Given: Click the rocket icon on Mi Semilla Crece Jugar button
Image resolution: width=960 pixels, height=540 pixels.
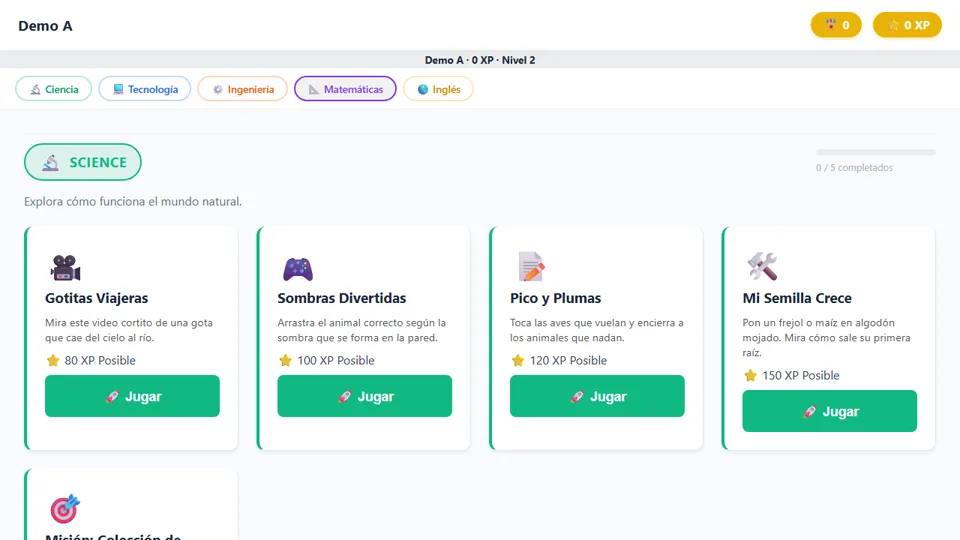Looking at the screenshot, I should 809,411.
